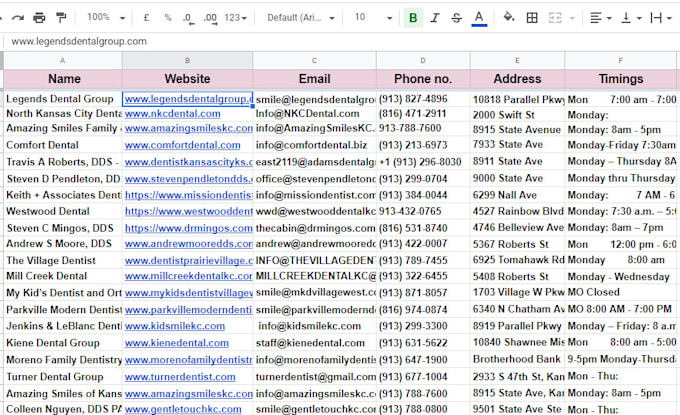Image resolution: width=680 pixels, height=415 pixels.
Task: Select turnerdentist@gmail.com email cell
Action: point(314,377)
